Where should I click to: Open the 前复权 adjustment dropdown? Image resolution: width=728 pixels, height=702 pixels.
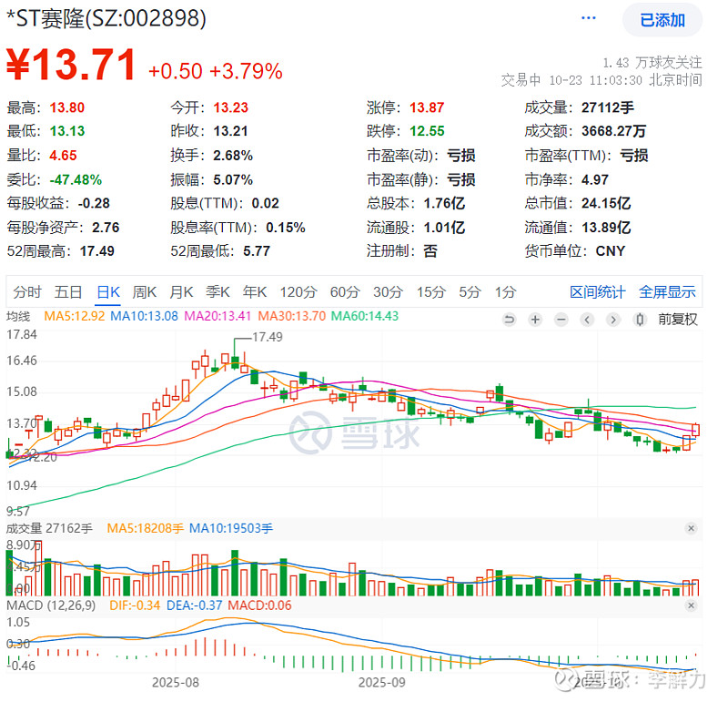(677, 320)
